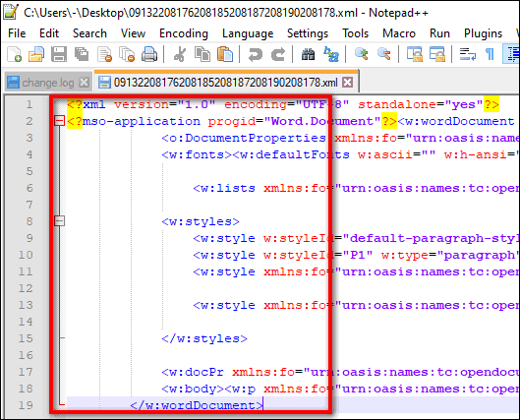The image size is (520, 420).
Task: Click the <o:DocumentProperties tag text
Action: [244, 138]
